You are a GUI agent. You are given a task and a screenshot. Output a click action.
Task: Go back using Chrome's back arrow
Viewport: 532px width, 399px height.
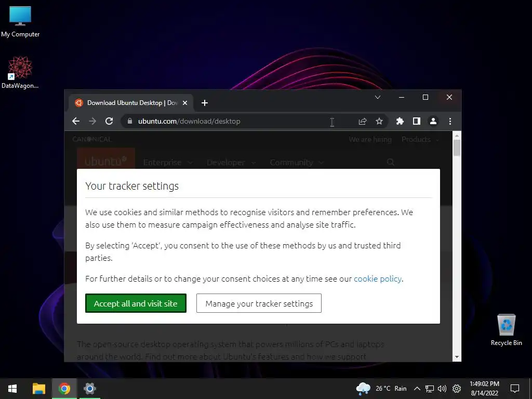click(x=76, y=121)
